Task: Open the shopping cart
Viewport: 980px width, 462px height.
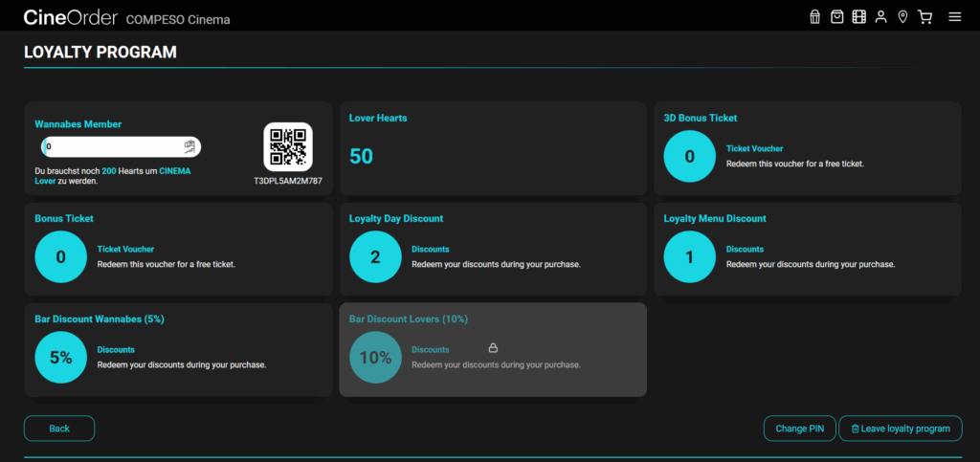Action: (x=924, y=17)
